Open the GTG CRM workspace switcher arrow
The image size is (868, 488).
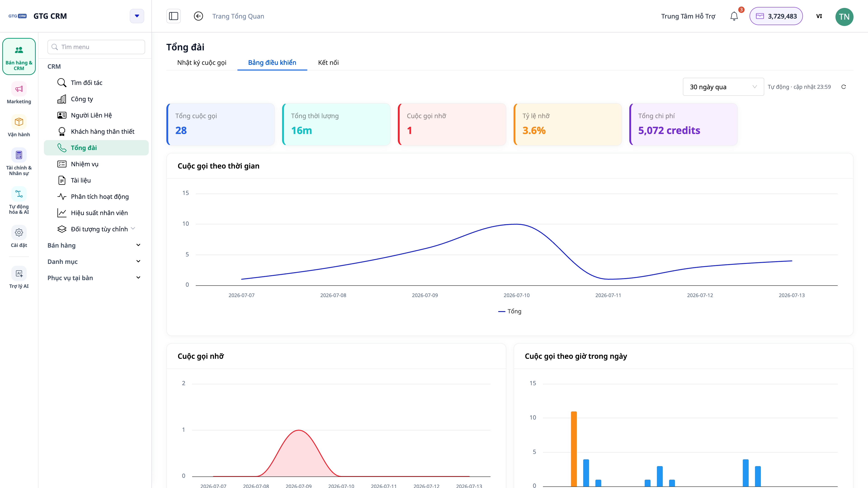tap(137, 16)
